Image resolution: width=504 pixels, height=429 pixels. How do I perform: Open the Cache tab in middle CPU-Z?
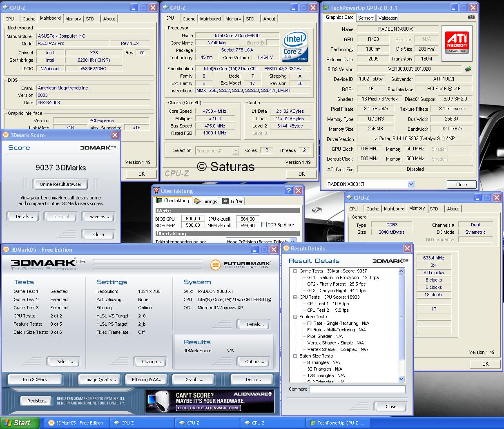tap(189, 19)
